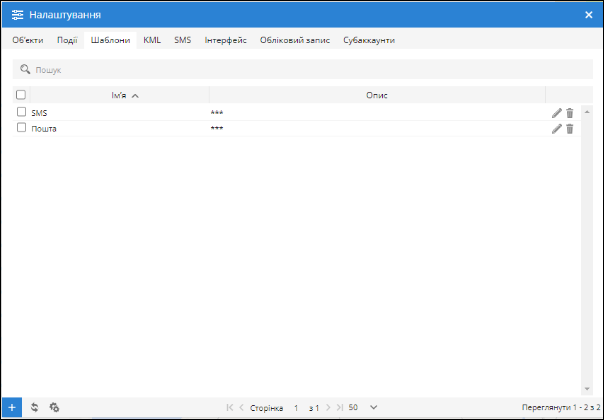The width and height of the screenshot is (605, 420).
Task: Check the SMS row checkbox
Action: coord(21,112)
